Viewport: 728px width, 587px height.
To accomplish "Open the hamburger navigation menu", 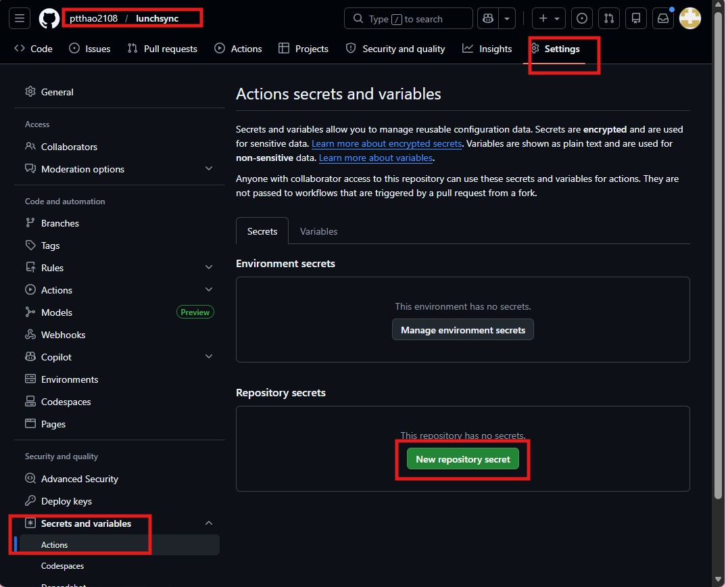I will pos(19,19).
